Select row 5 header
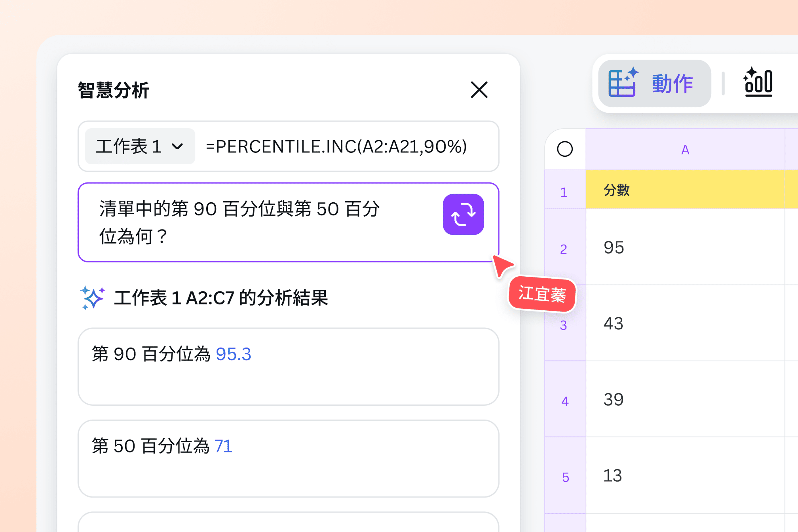Screen dimensions: 798x532 565,475
